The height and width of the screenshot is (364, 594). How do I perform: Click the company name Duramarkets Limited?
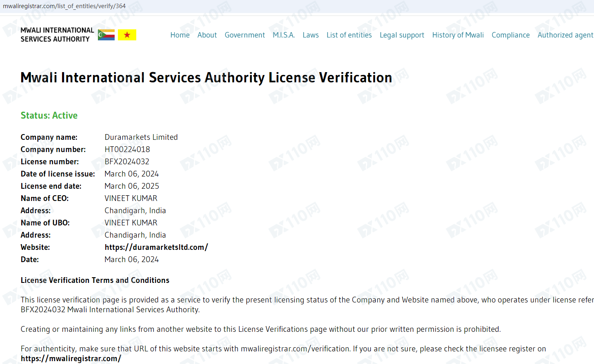(141, 137)
